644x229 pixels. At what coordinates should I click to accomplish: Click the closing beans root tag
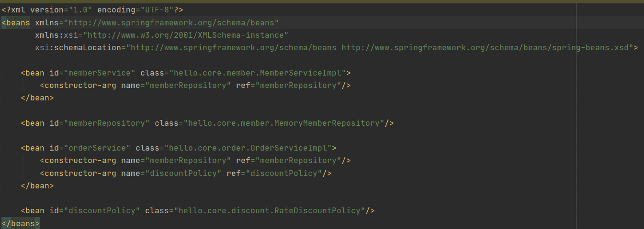coord(21,223)
